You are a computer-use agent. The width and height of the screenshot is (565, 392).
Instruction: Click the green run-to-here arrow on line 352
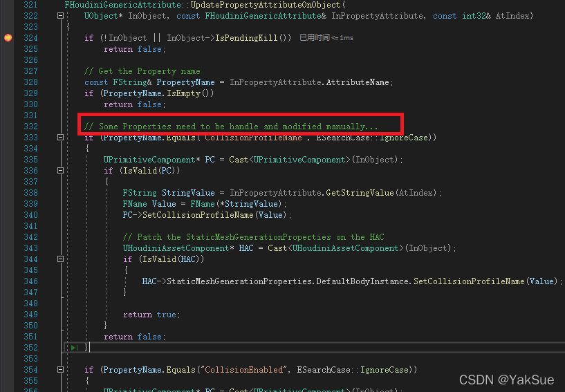click(x=74, y=347)
